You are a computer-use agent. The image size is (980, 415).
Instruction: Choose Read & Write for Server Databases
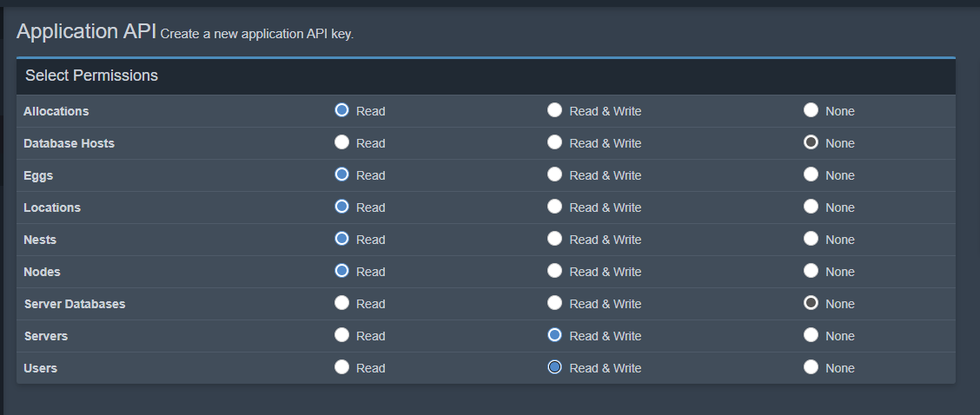(x=554, y=303)
